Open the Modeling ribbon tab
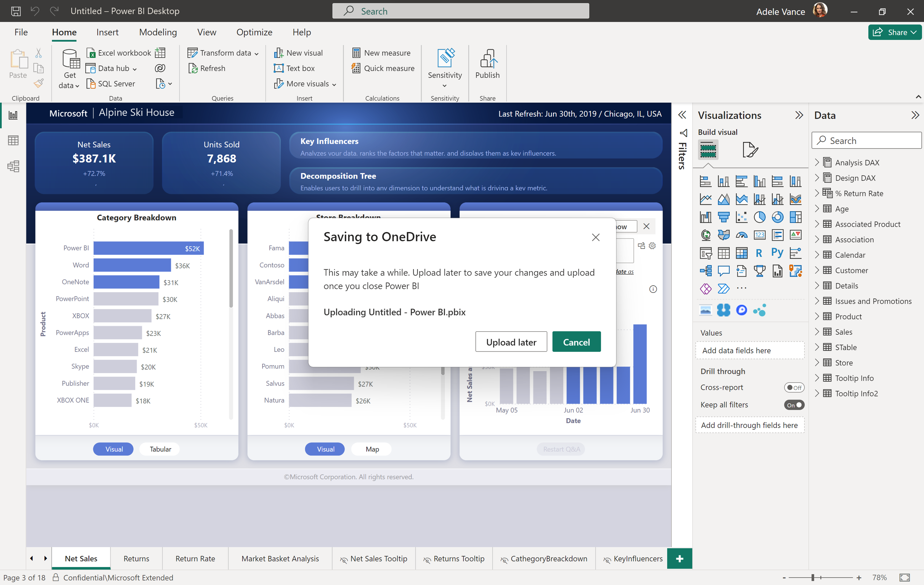Viewport: 924px width, 585px height. click(x=158, y=32)
